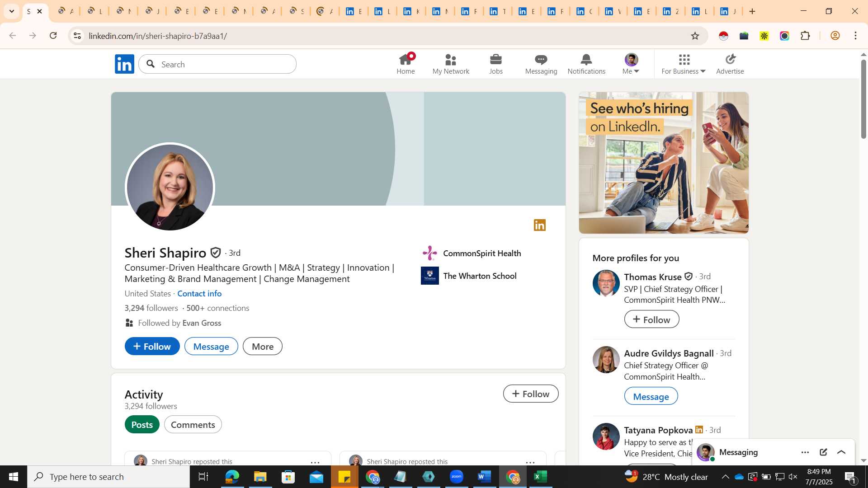Message Sheri Shapiro

coord(211,346)
